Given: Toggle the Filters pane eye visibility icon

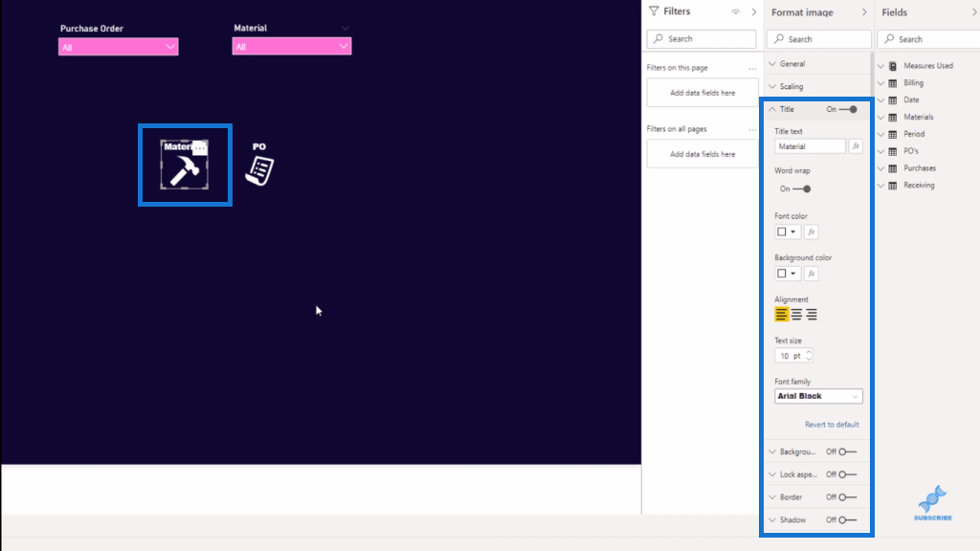Looking at the screenshot, I should coord(736,11).
